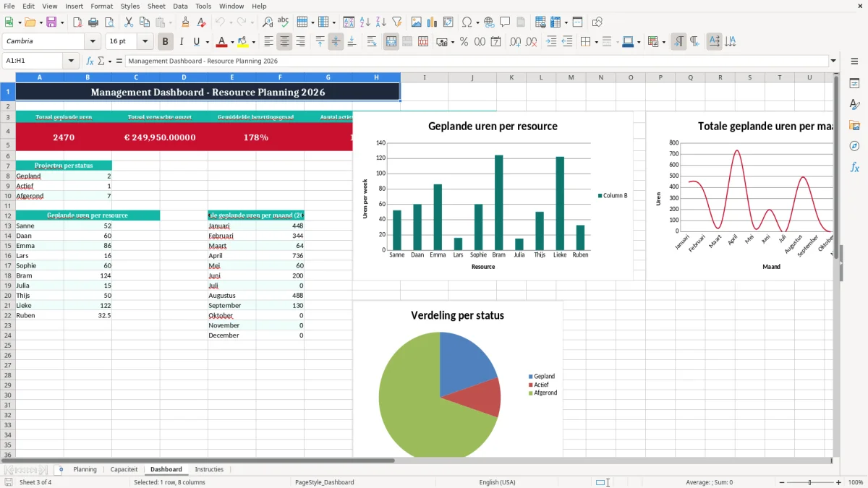Click PageStyle_Dashboard in status bar
The height and width of the screenshot is (488, 868).
pyautogui.click(x=324, y=482)
